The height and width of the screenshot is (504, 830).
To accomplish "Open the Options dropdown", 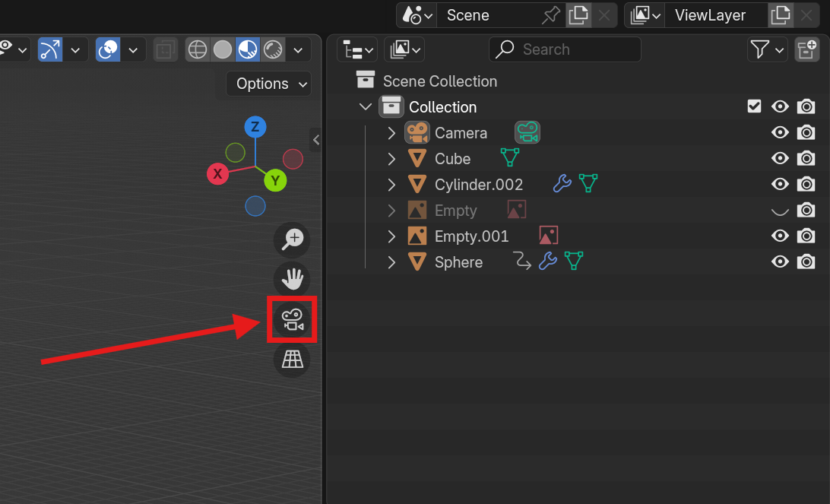I will click(268, 84).
